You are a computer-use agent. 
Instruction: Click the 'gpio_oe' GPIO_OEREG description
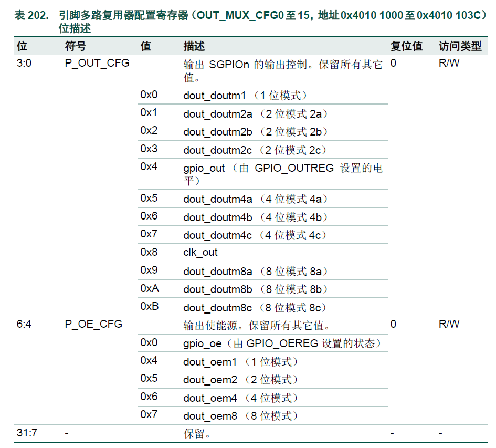coord(282,343)
